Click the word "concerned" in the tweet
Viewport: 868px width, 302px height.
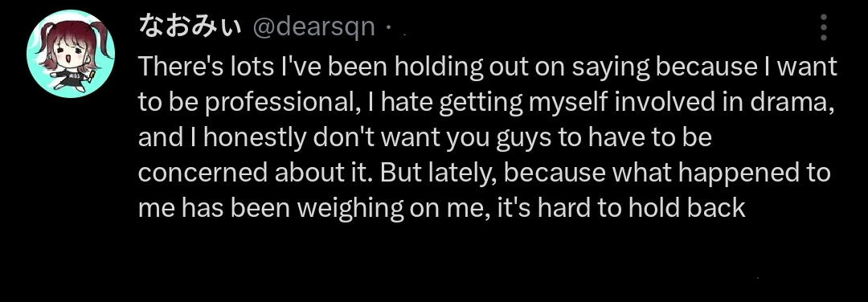tap(203, 173)
